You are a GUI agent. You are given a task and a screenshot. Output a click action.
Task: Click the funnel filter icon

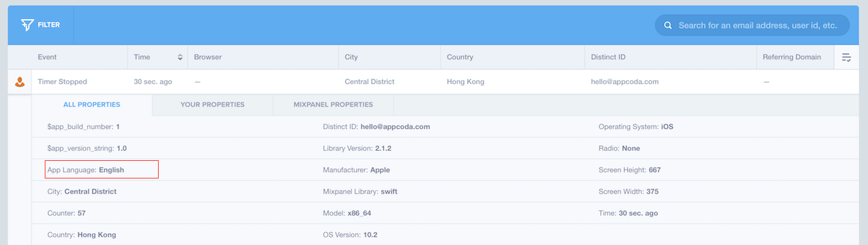(x=27, y=25)
